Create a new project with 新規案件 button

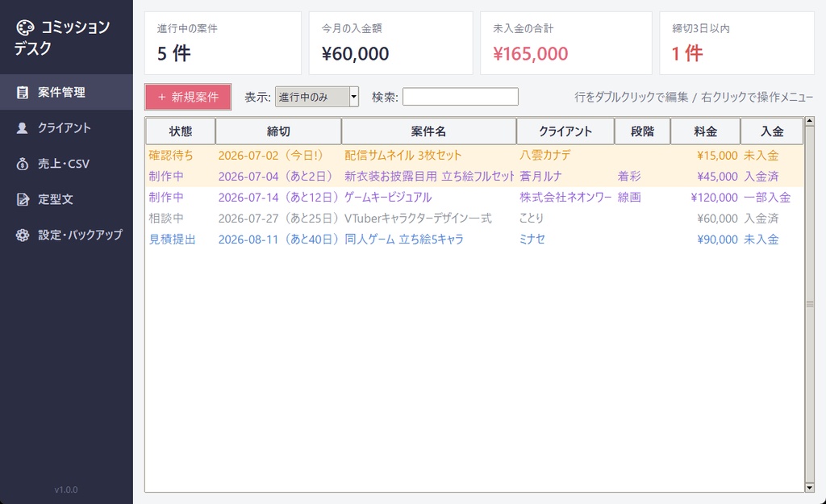(x=188, y=97)
